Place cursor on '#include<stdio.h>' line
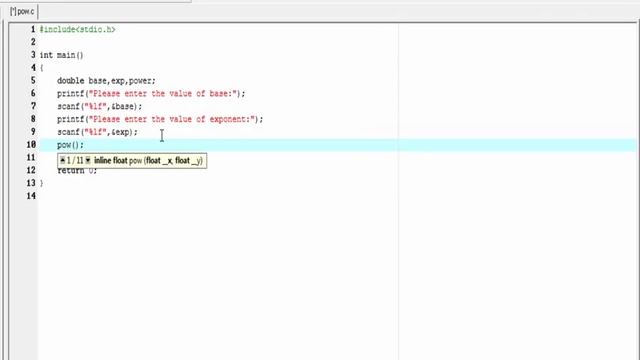 click(77, 29)
